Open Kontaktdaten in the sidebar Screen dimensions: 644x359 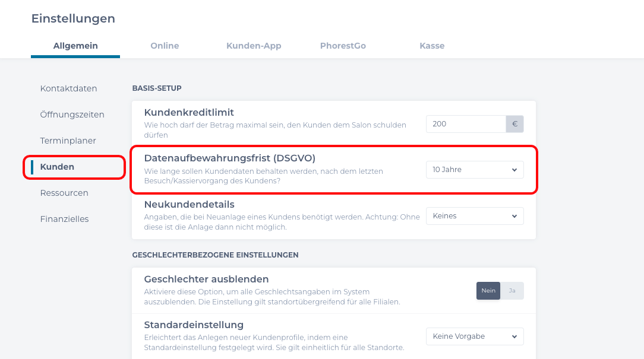pos(68,88)
